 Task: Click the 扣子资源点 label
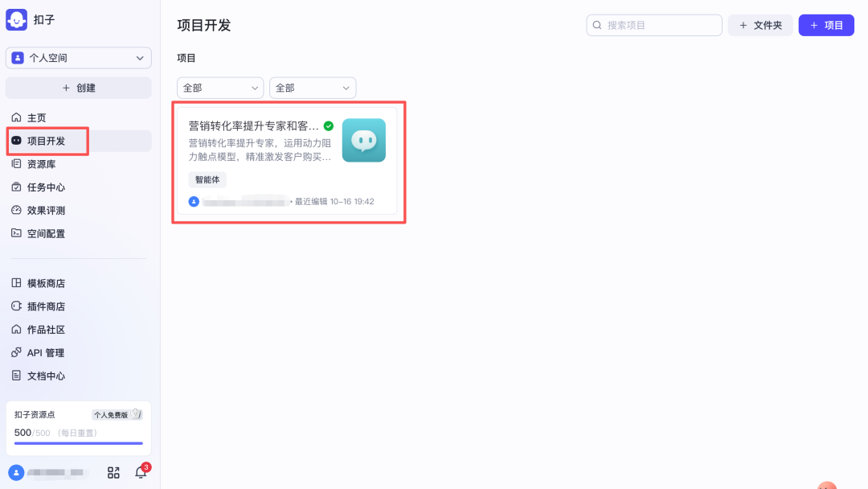(x=35, y=415)
